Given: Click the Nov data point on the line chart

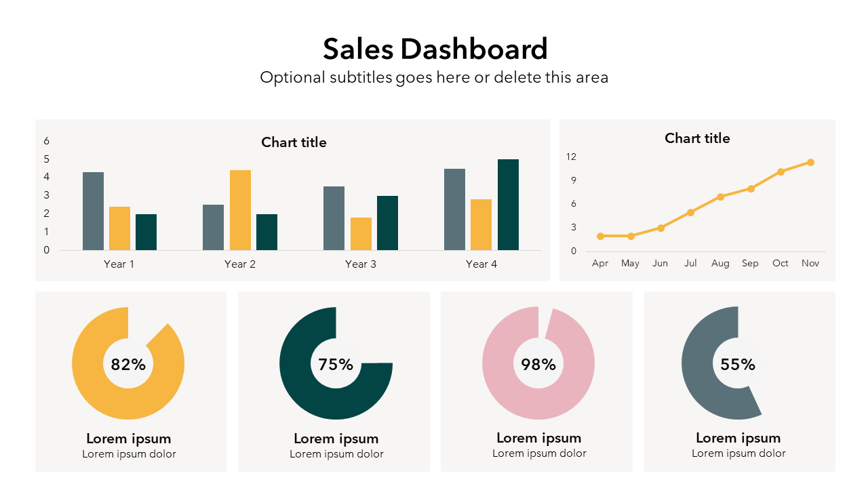Looking at the screenshot, I should 810,163.
